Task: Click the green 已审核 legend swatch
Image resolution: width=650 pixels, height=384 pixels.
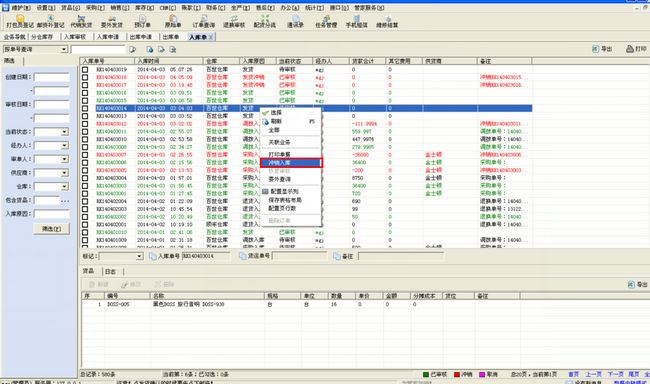Action: click(x=425, y=374)
